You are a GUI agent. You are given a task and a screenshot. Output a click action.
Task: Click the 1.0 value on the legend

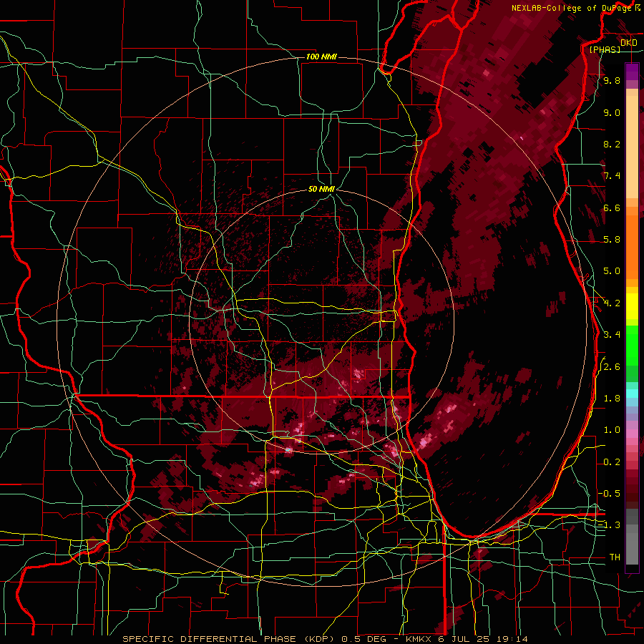tap(612, 430)
